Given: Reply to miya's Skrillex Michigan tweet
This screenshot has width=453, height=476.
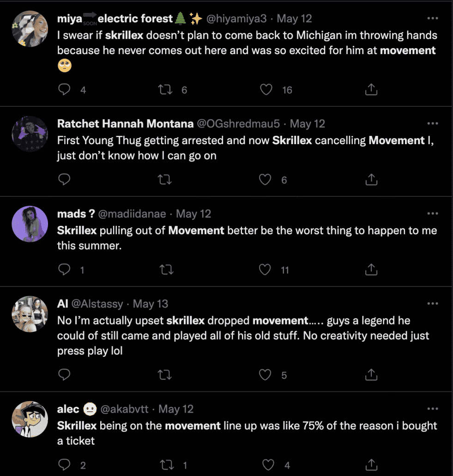Looking at the screenshot, I should [x=64, y=90].
